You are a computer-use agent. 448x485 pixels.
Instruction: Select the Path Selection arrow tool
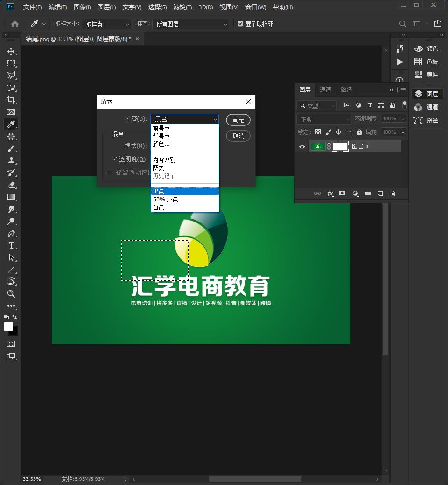pos(11,257)
